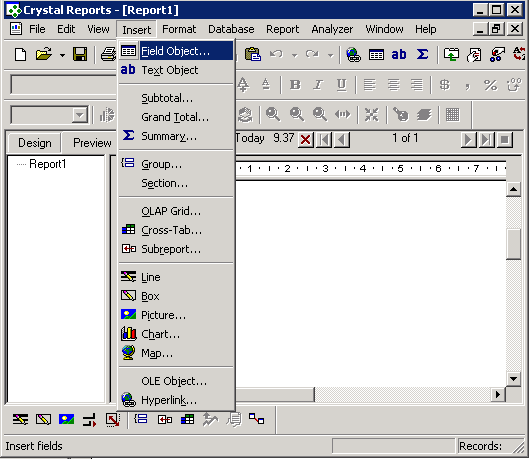The image size is (529, 459).
Task: Toggle Italic formatting
Action: tap(318, 85)
